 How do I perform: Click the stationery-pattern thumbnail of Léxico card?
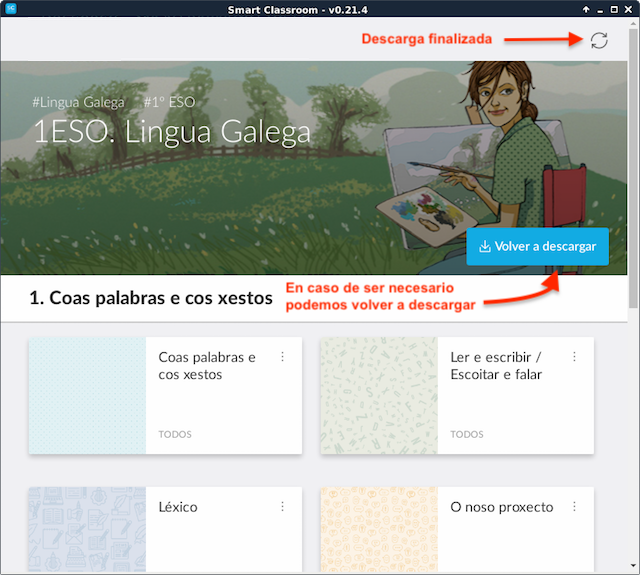87,529
